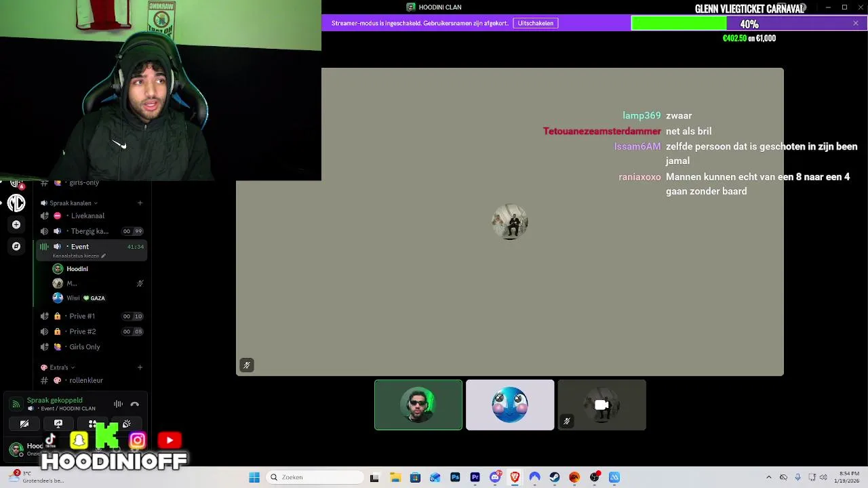Open Steam from the taskbar

(x=555, y=477)
